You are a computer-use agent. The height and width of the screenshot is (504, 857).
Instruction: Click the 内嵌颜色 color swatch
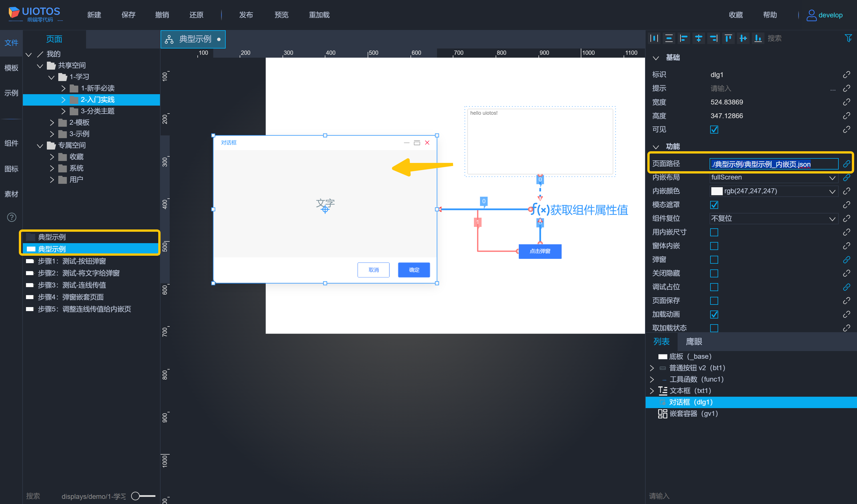point(716,191)
